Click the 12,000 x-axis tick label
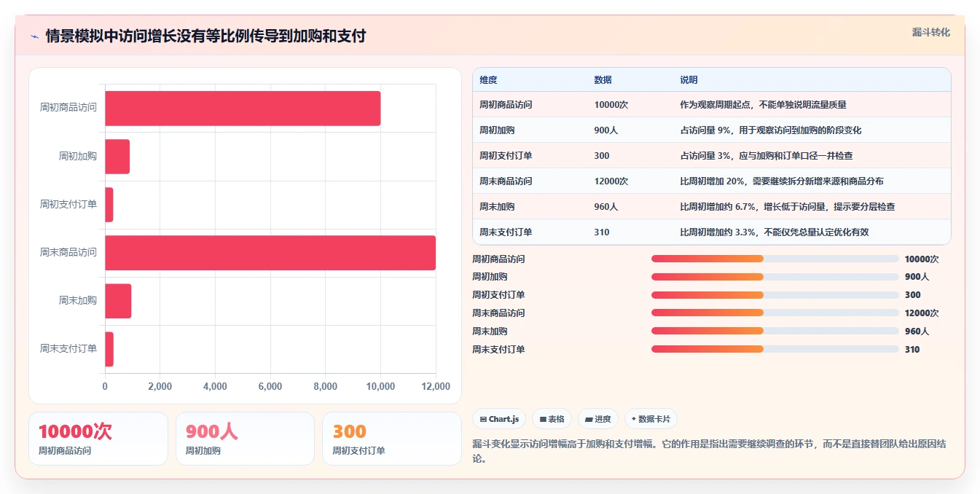Viewport: 980px width, 494px height. (x=436, y=387)
